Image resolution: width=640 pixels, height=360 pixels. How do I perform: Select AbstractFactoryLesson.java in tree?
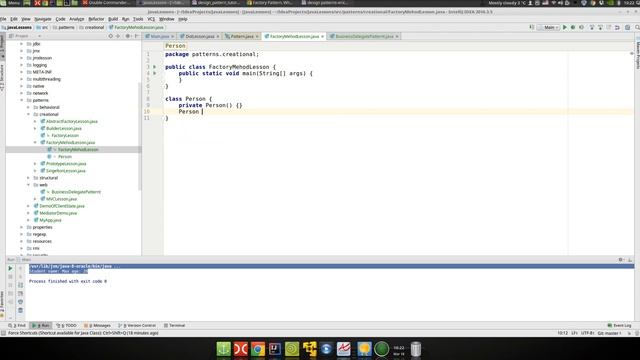(72, 121)
